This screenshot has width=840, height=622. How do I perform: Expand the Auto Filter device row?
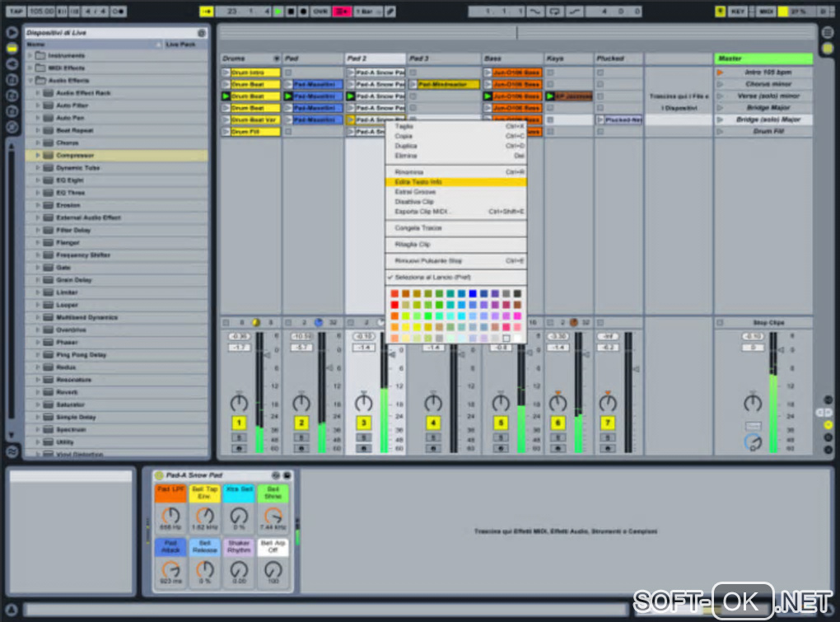pyautogui.click(x=38, y=105)
